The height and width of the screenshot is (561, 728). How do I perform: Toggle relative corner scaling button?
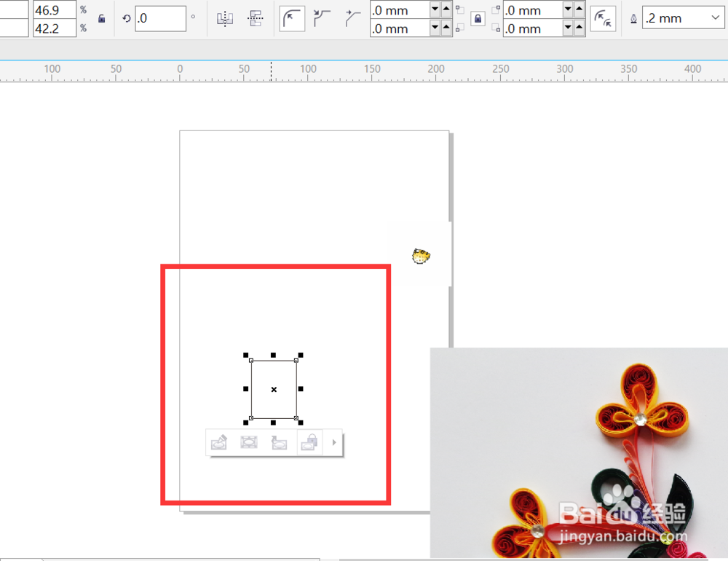tap(603, 19)
